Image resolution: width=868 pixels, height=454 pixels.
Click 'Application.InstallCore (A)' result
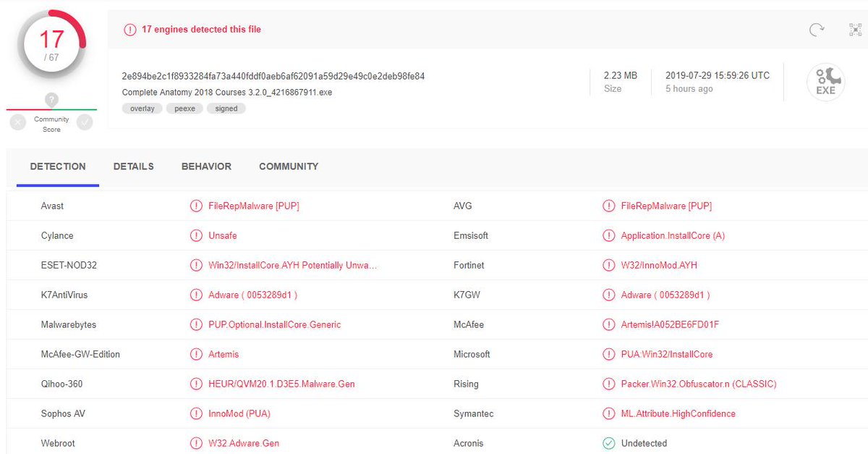click(x=673, y=236)
